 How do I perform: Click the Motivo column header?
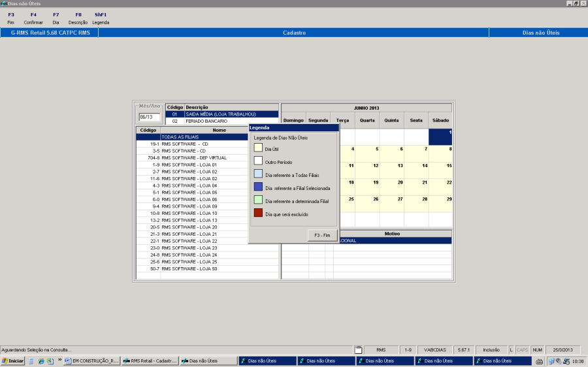[392, 234]
